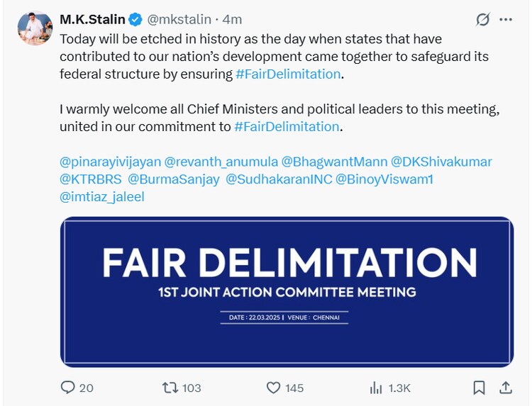Click the blue verified badge

135,20
